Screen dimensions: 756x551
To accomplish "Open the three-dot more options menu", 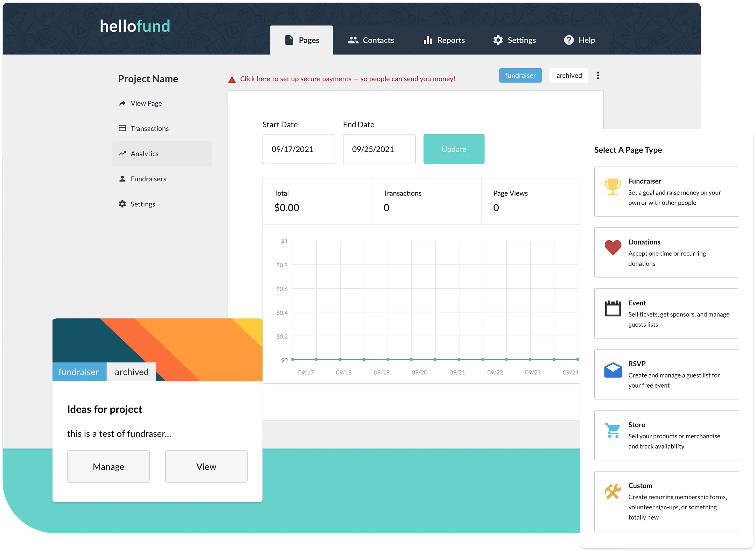I will (x=598, y=76).
